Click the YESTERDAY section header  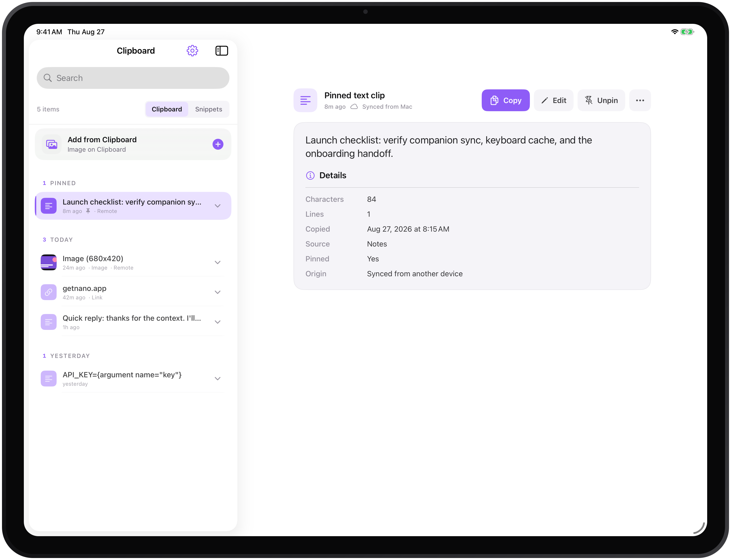66,356
